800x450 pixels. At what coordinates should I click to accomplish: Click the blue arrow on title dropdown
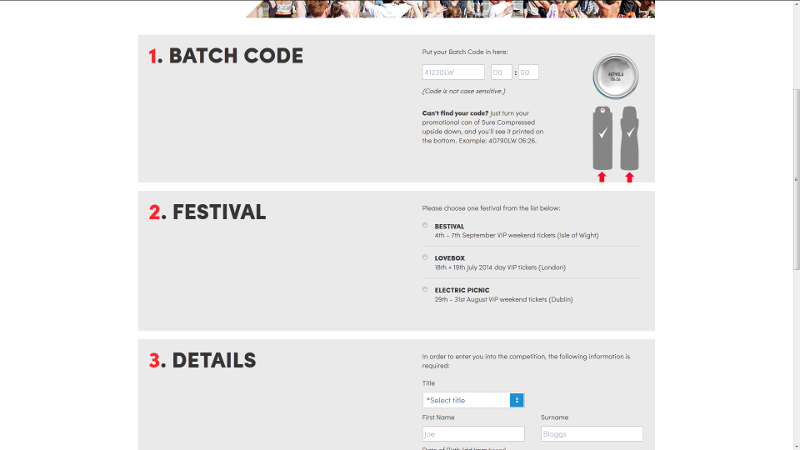tap(517, 400)
